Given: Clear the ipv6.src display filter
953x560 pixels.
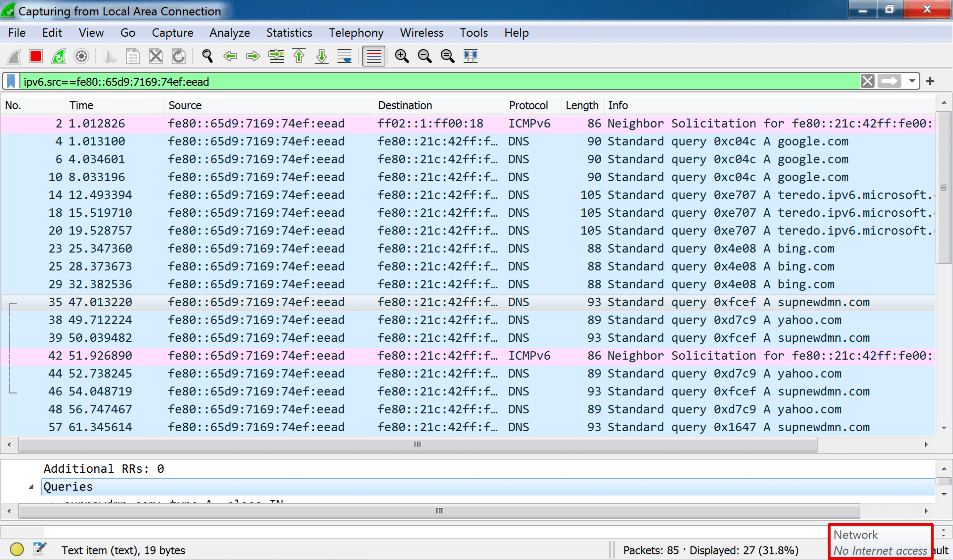Looking at the screenshot, I should [x=867, y=80].
